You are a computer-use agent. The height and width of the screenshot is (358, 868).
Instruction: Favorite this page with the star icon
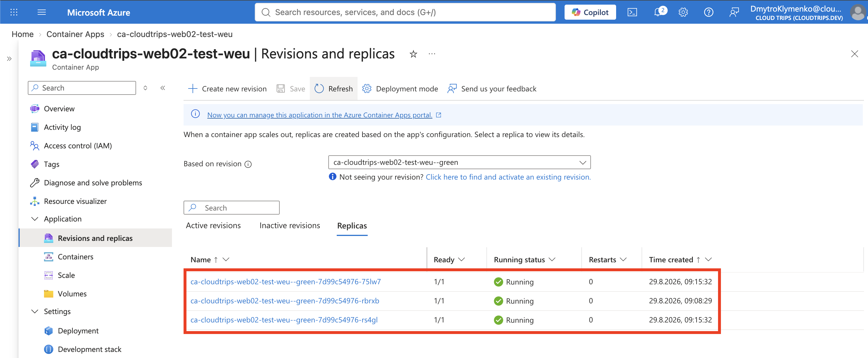tap(413, 54)
